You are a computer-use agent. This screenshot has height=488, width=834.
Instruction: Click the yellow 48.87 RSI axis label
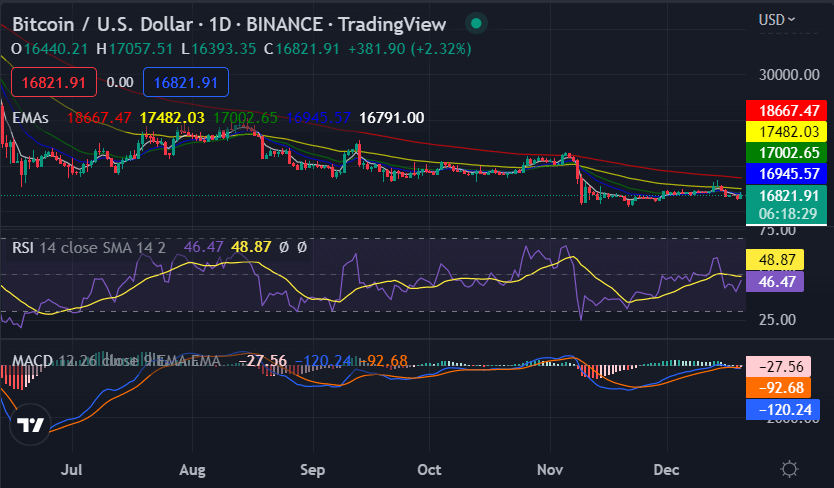pos(775,260)
